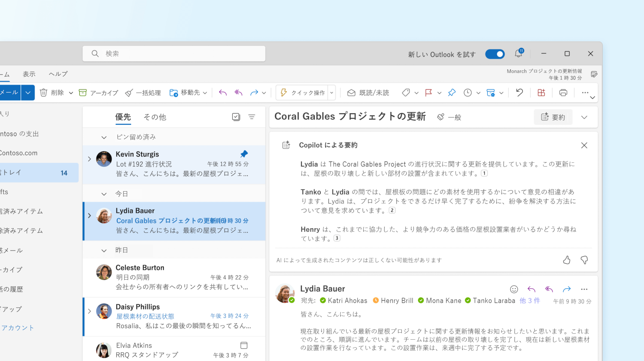Collapse the ピン留め済み section
644x361 pixels.
tap(104, 137)
